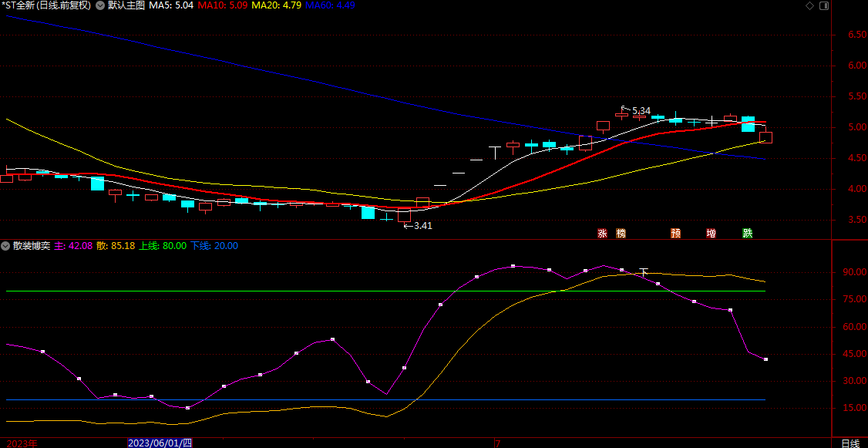This screenshot has width=868, height=448.
Task: Click the 主: 42.08 value
Action: point(72,245)
